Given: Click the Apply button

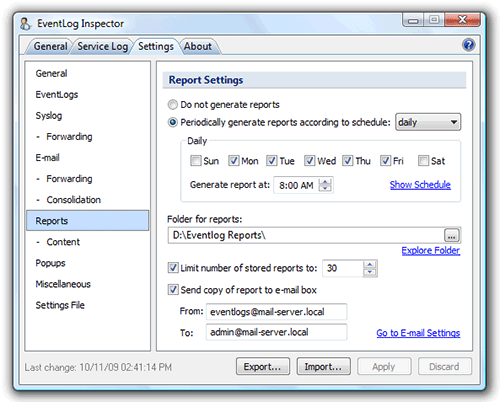Looking at the screenshot, I should 384,367.
